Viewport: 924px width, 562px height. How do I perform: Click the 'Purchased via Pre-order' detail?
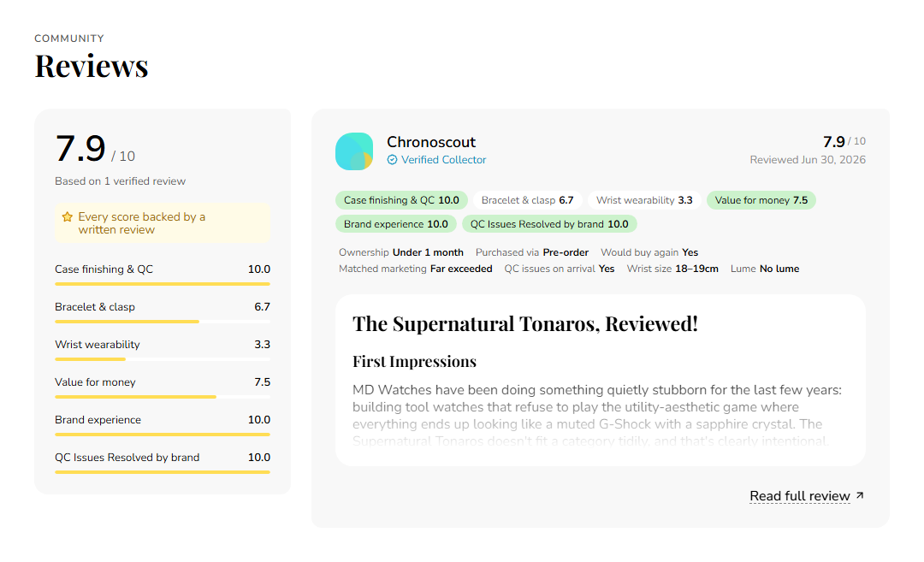[532, 252]
